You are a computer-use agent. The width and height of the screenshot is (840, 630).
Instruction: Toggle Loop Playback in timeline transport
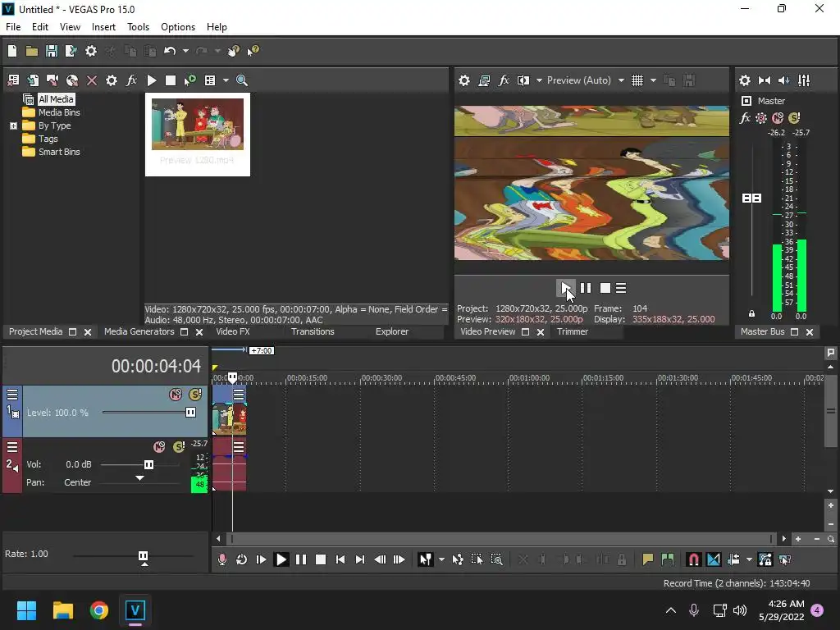click(x=242, y=559)
